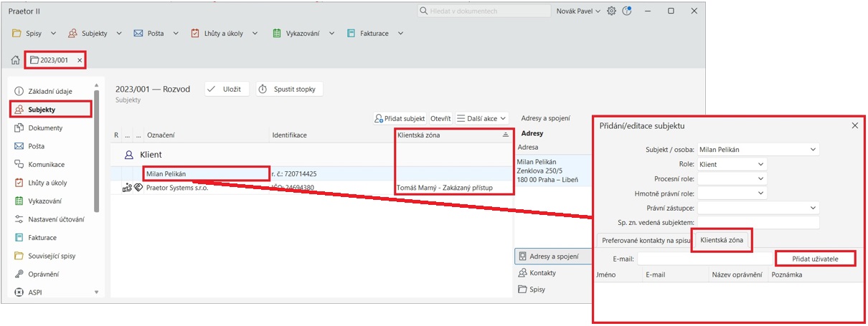This screenshot has height=326, width=868.
Task: Select Nastavení účtování in sidebar
Action: 55,219
